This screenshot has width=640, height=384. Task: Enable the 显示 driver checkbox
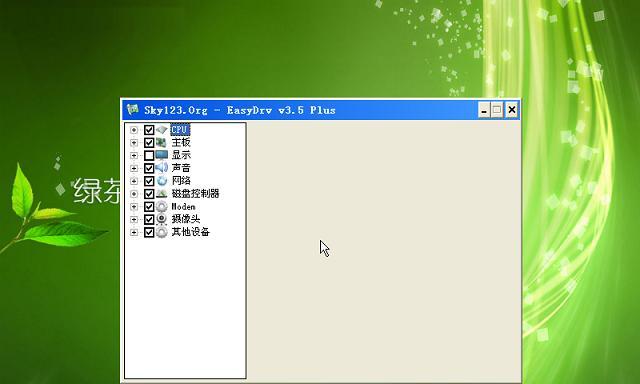[x=149, y=155]
